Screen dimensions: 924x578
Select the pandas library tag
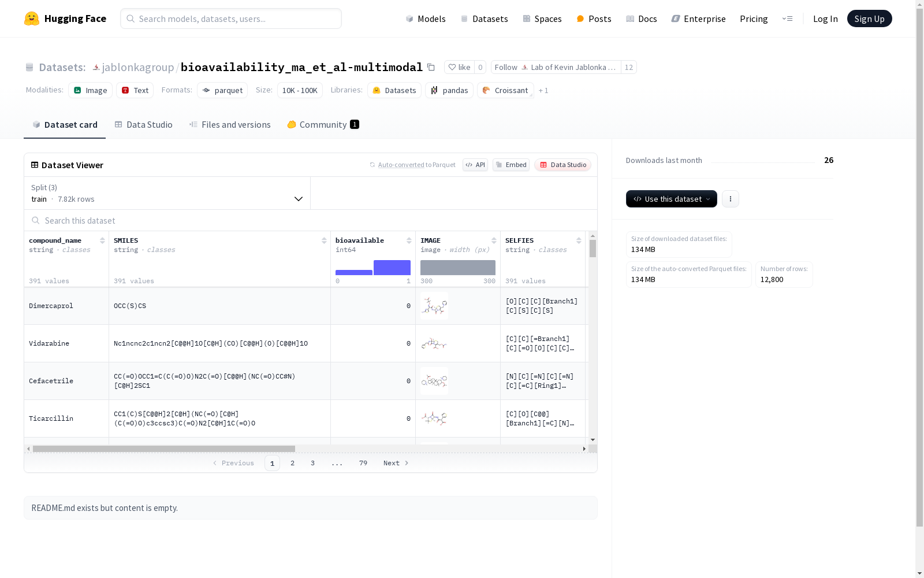pyautogui.click(x=449, y=90)
